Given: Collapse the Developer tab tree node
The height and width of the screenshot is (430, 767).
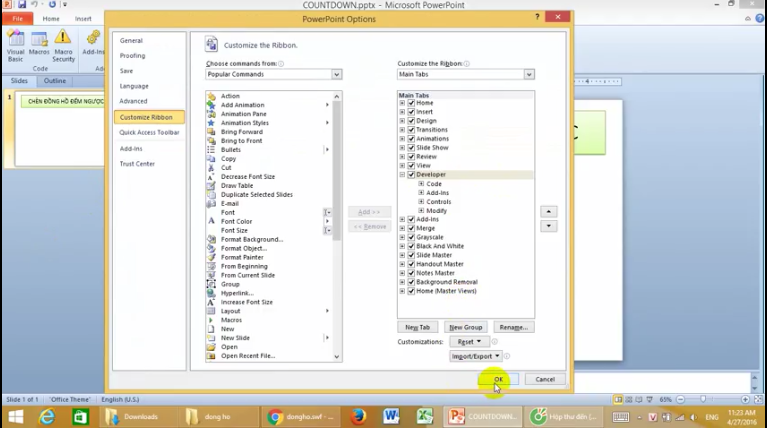Looking at the screenshot, I should coord(402,175).
